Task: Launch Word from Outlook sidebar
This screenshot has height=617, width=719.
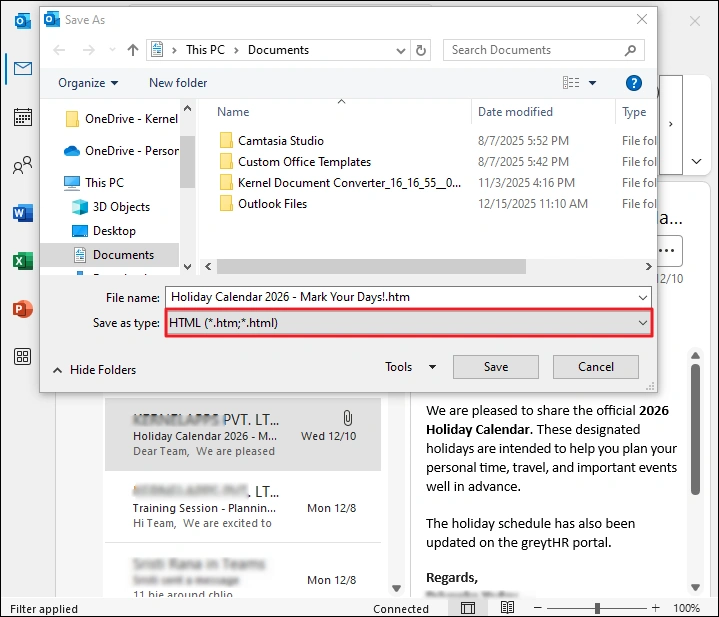Action: click(22, 213)
